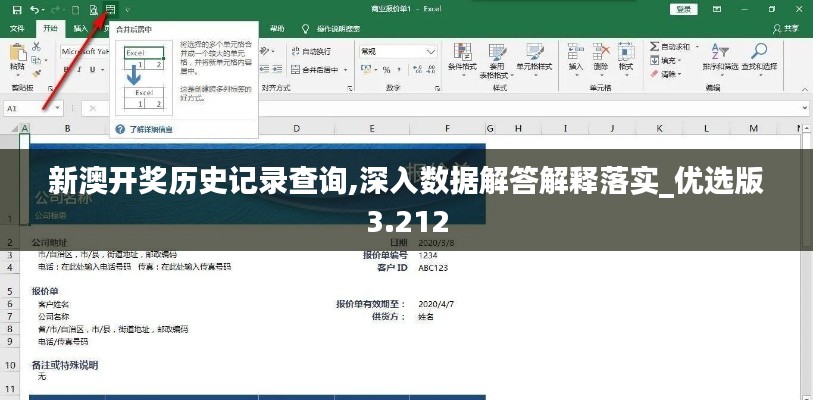
Task: Open ribbon display options icon in title bar
Action: [718, 9]
